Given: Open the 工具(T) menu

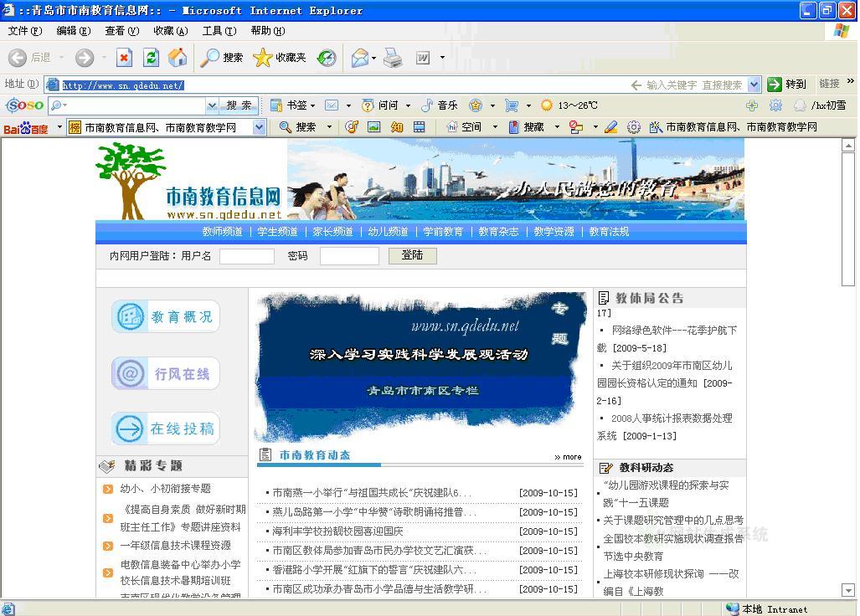Looking at the screenshot, I should point(219,31).
